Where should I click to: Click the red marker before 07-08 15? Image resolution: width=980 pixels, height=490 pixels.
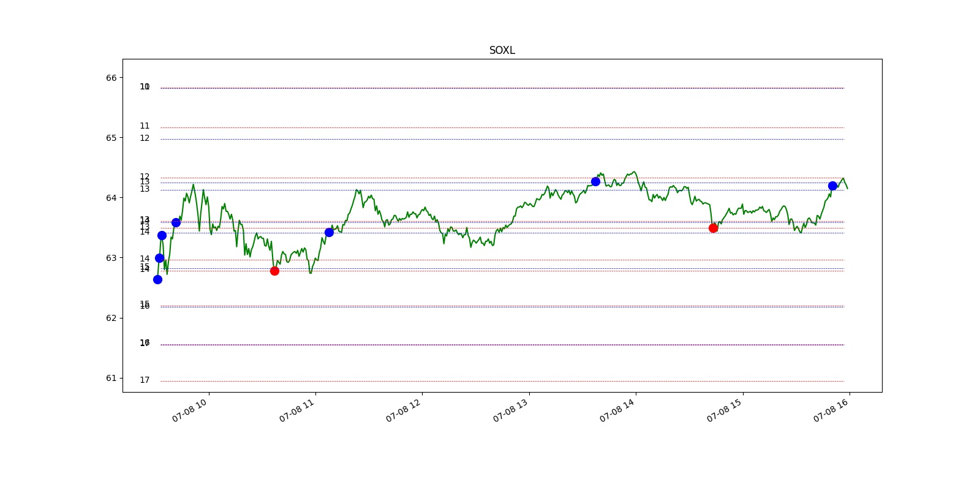click(x=713, y=228)
